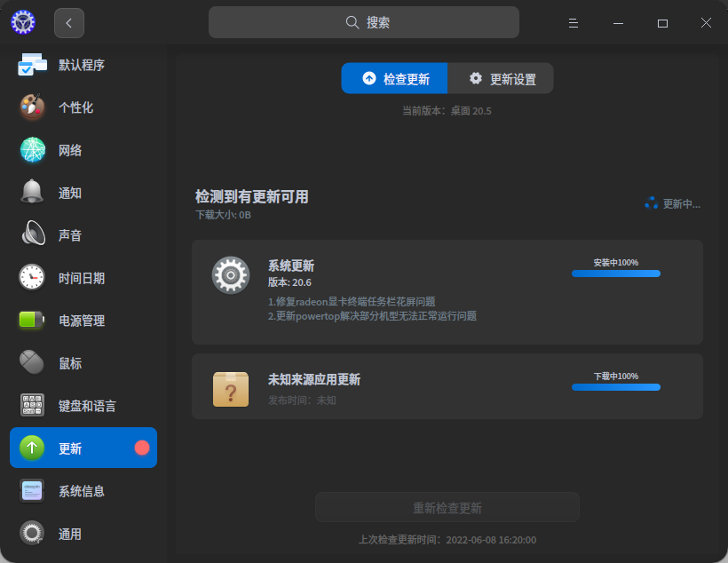Click the Sound (声音) speaker icon
This screenshot has width=728, height=563.
tap(33, 234)
